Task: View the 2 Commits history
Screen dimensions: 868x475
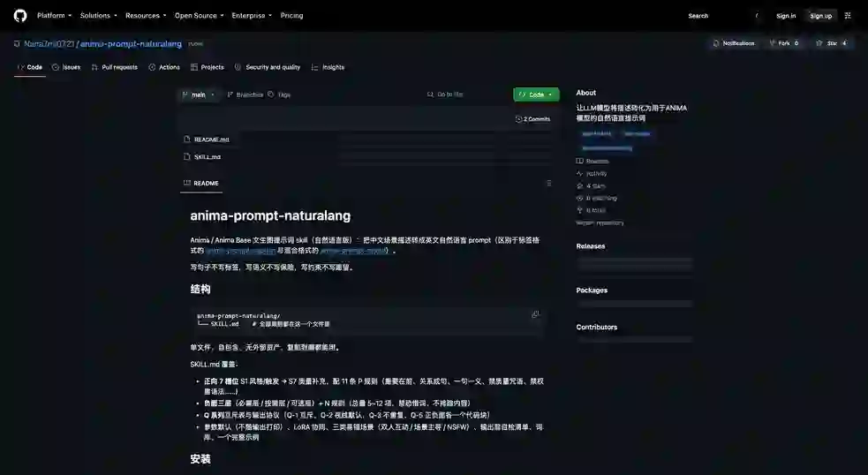Action: pos(532,119)
